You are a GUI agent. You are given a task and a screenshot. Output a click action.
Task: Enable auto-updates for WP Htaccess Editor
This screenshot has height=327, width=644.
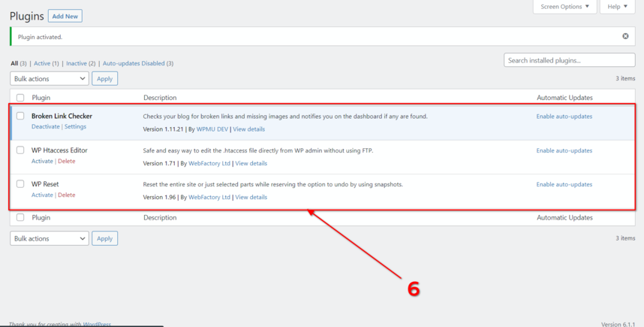(x=564, y=150)
